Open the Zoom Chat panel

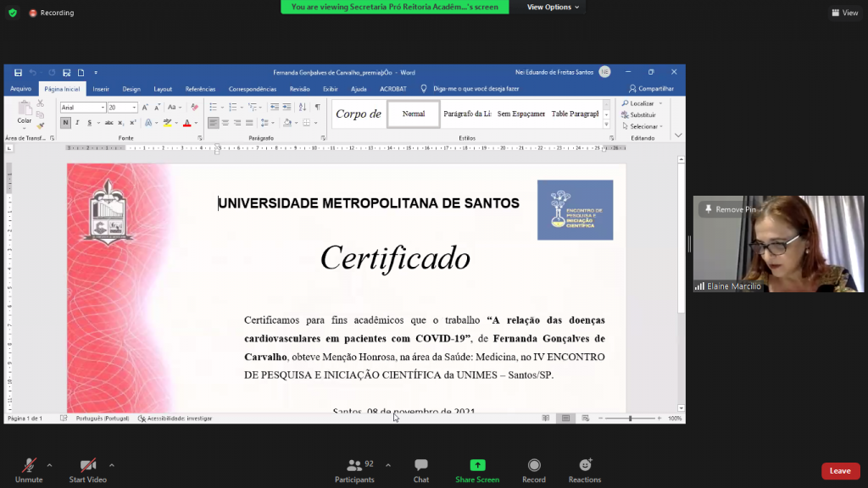(420, 471)
